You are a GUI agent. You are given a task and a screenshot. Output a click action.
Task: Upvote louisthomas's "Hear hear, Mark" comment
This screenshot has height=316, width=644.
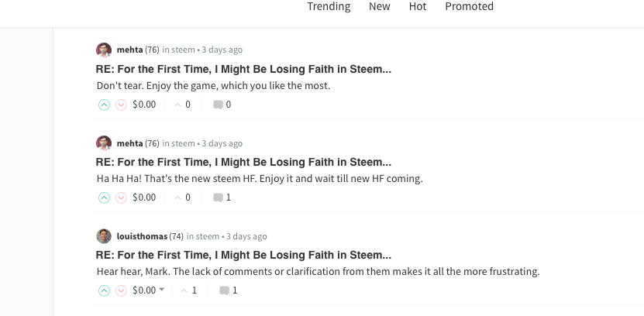click(x=104, y=290)
